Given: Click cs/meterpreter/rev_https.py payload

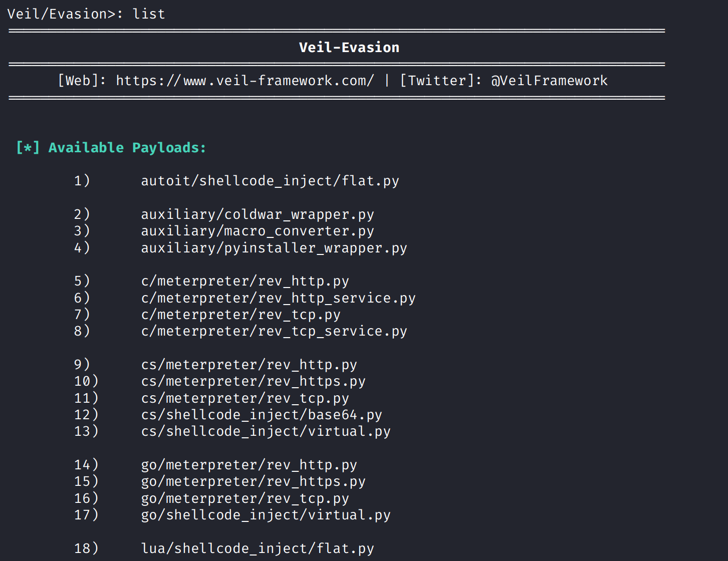Looking at the screenshot, I should pyautogui.click(x=253, y=381).
